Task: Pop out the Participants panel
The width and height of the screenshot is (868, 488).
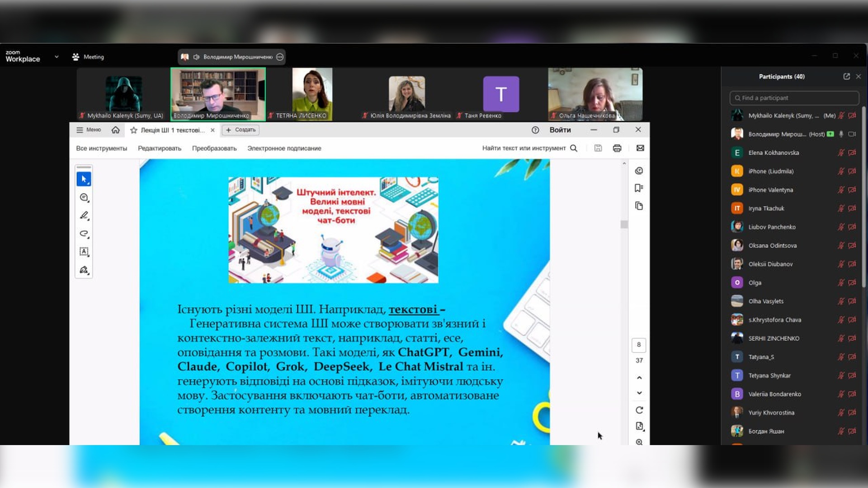Action: pyautogui.click(x=846, y=77)
